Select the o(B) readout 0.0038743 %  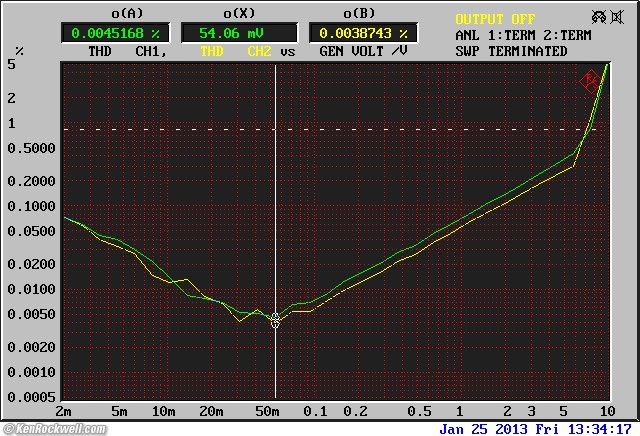tap(363, 33)
